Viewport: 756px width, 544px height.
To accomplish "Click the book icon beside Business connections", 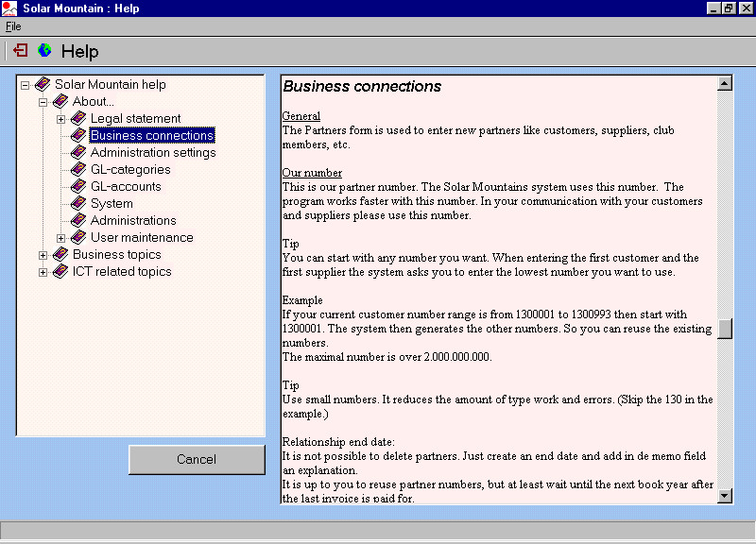I will (x=78, y=135).
